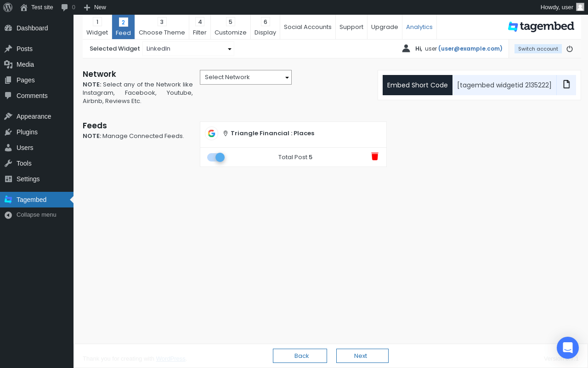This screenshot has width=588, height=368.
Task: Click Triangle Financial : Places feed title
Action: pos(272,133)
